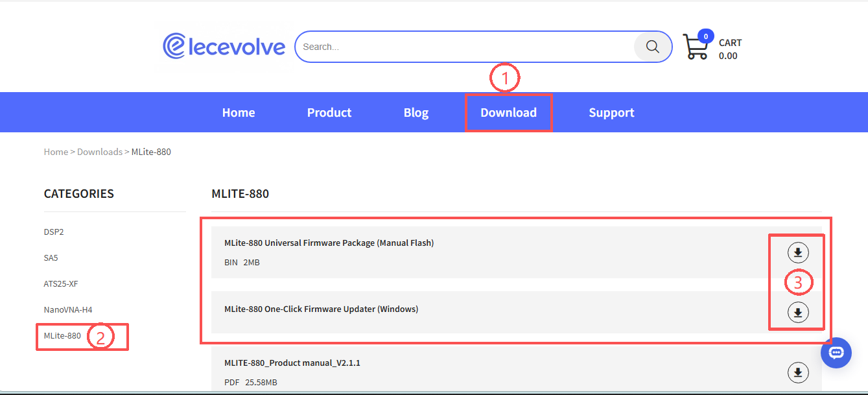Open the live chat bubble icon

[x=836, y=353]
